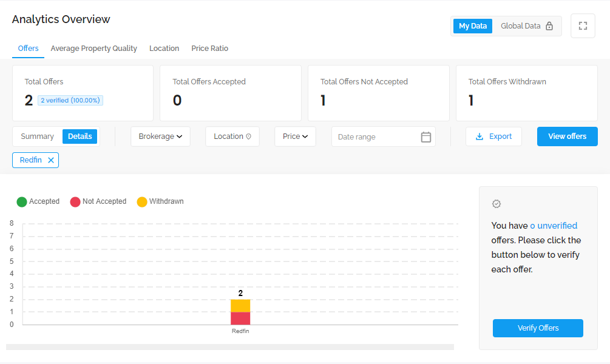Image resolution: width=610 pixels, height=364 pixels.
Task: Select the Details view toggle
Action: (x=80, y=136)
